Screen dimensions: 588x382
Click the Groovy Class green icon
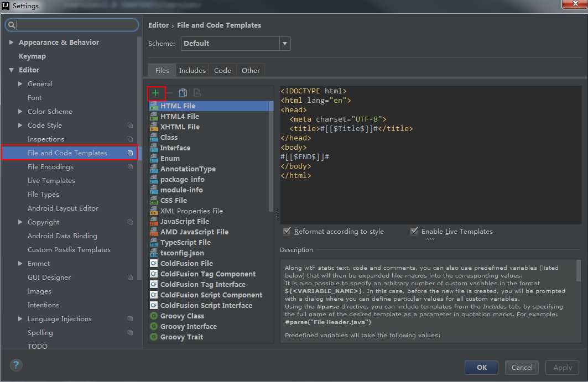(x=154, y=316)
